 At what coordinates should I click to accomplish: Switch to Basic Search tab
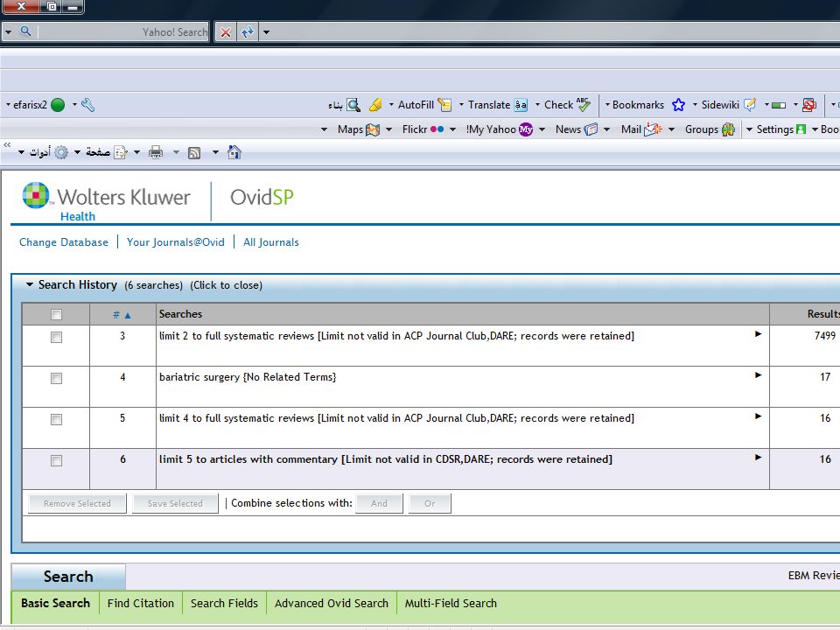55,603
